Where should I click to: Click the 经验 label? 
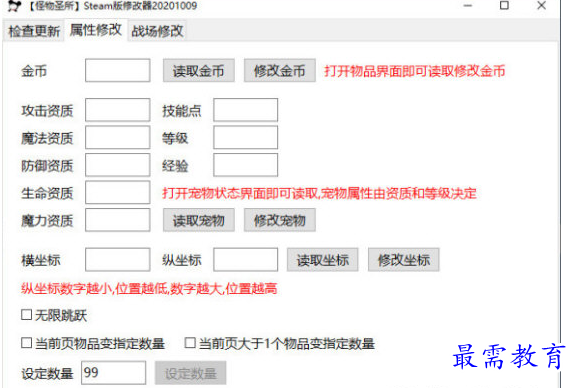click(175, 165)
